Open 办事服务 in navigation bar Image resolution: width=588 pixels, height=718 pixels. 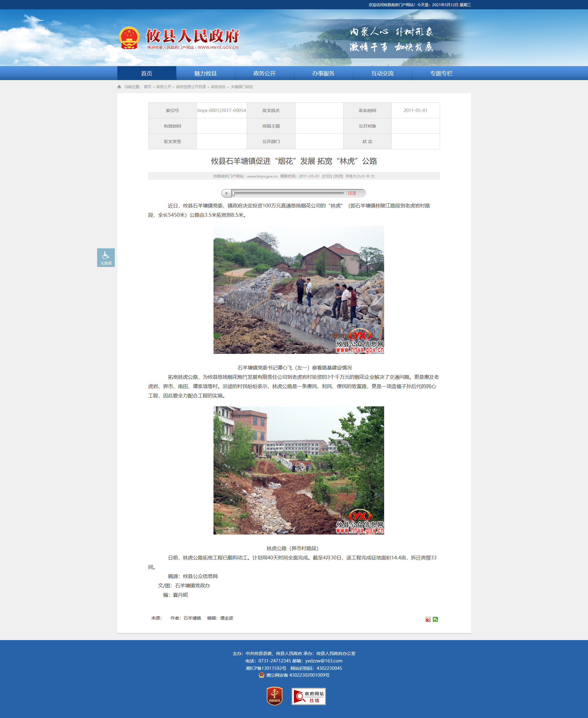[323, 73]
